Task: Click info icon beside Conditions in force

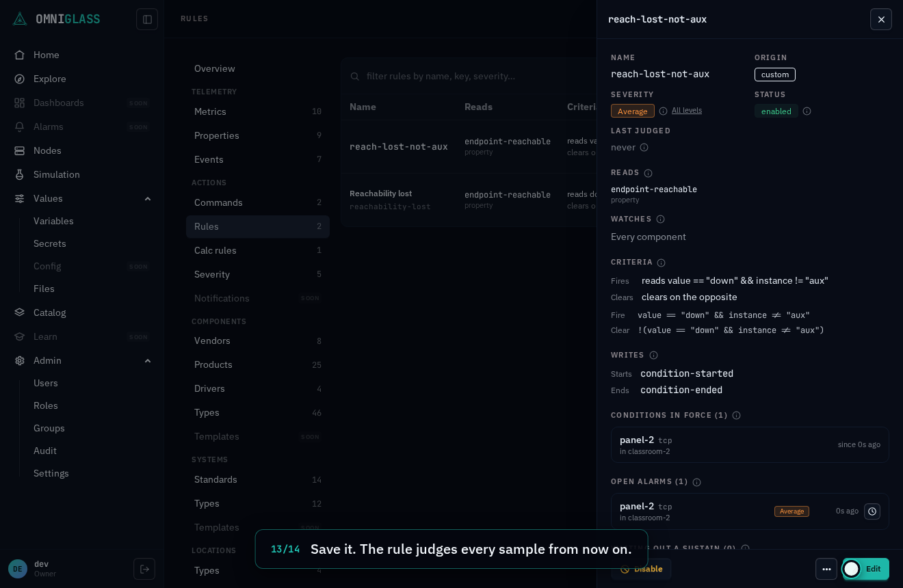Action: point(736,416)
